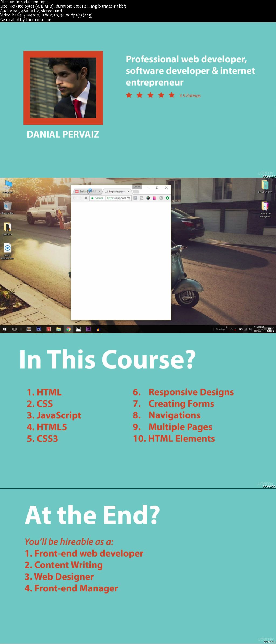Image resolution: width=276 pixels, height=644 pixels.
Task: Click the Windows Start button
Action: 5,329
